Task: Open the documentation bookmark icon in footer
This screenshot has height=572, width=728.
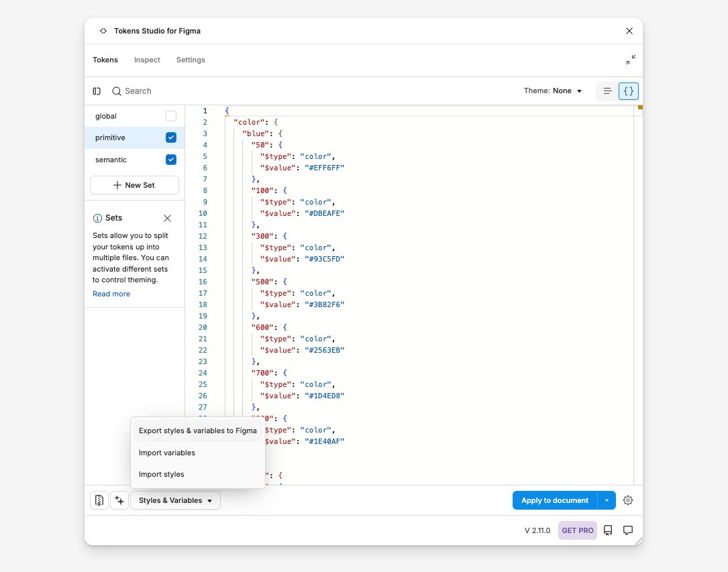Action: (x=608, y=530)
